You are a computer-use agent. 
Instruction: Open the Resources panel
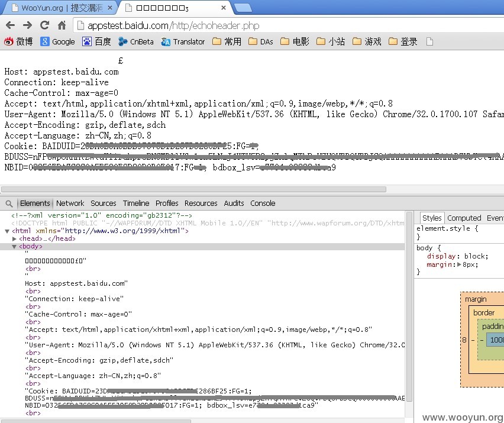click(201, 203)
